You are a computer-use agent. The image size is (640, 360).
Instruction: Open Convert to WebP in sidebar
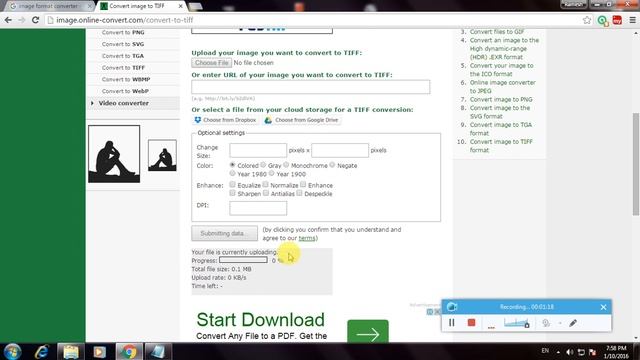point(125,91)
